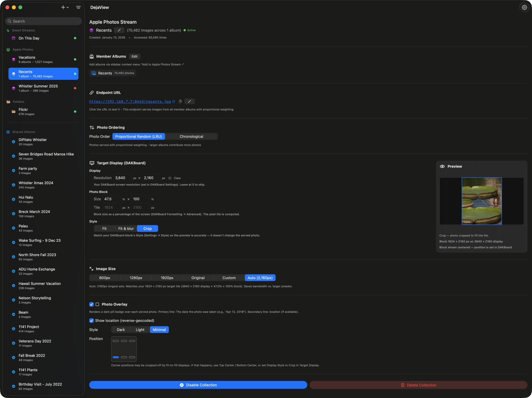Choose the Crop display style
This screenshot has width=532, height=398.
(x=148, y=229)
